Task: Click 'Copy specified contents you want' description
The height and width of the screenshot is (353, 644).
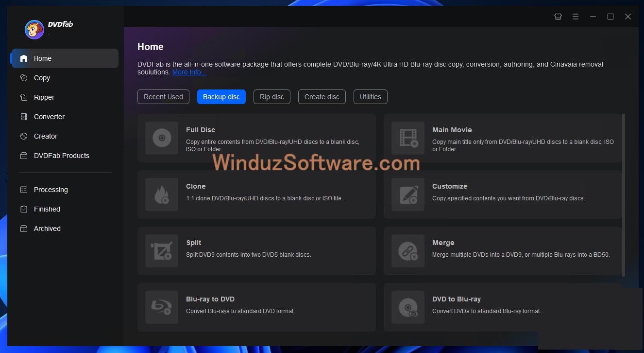Action: coord(508,198)
